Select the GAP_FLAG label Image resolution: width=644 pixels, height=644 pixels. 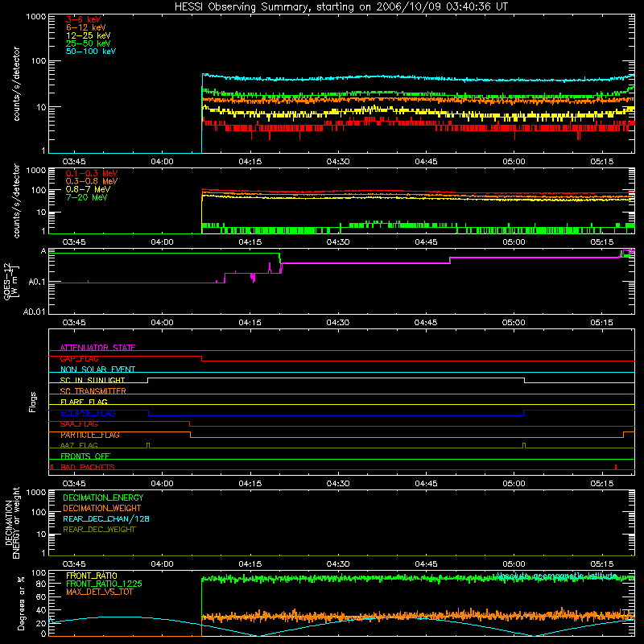(79, 358)
